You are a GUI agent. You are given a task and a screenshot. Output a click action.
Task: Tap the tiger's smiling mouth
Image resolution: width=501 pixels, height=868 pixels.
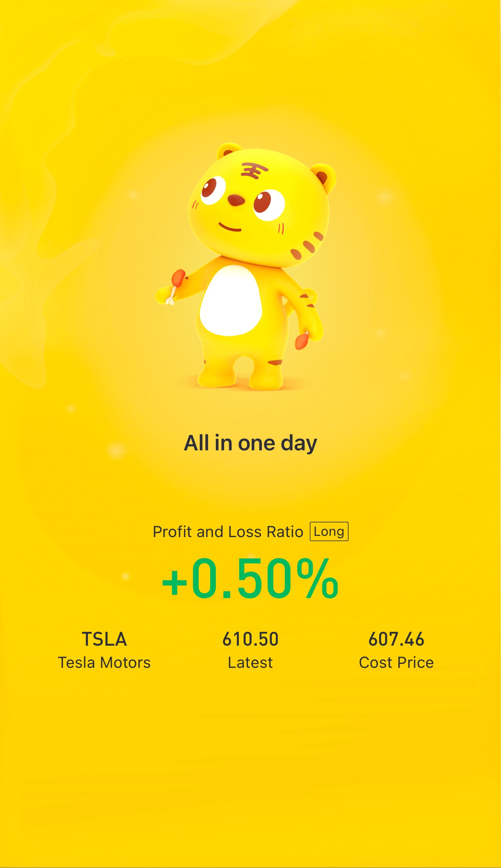(230, 227)
